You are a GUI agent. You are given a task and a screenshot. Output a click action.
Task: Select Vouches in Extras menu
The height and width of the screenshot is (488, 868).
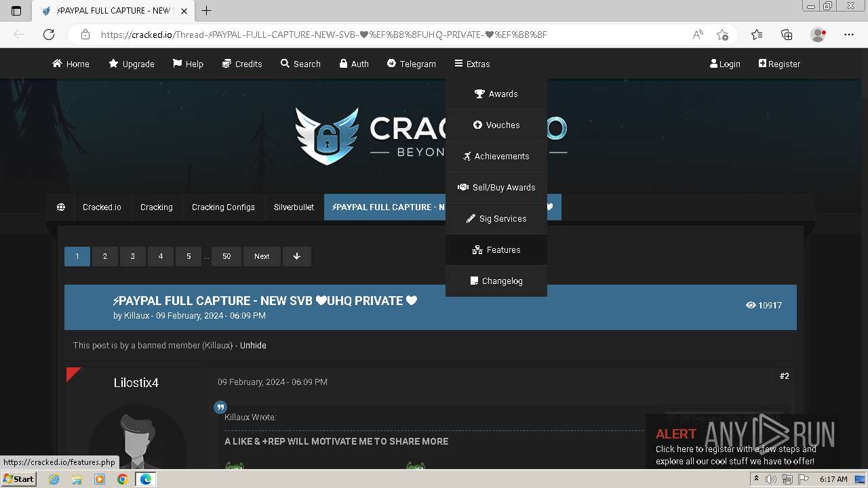click(x=496, y=125)
